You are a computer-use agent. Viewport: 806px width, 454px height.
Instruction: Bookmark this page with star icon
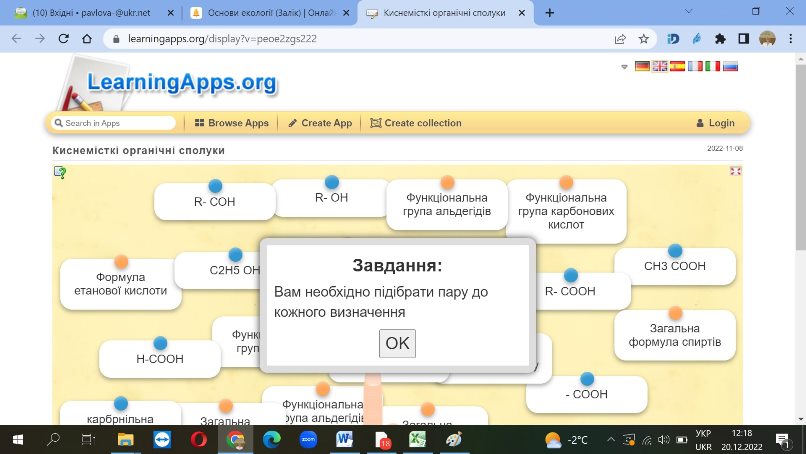point(643,39)
